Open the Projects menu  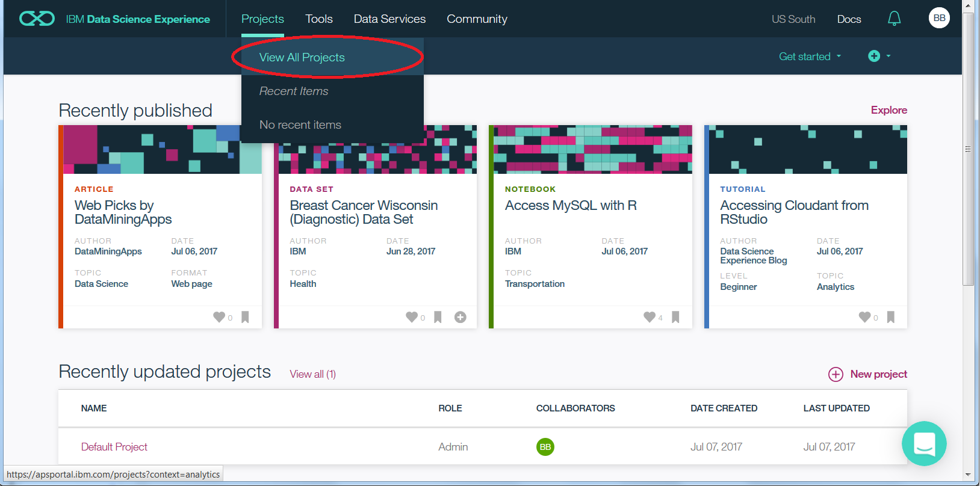click(262, 19)
